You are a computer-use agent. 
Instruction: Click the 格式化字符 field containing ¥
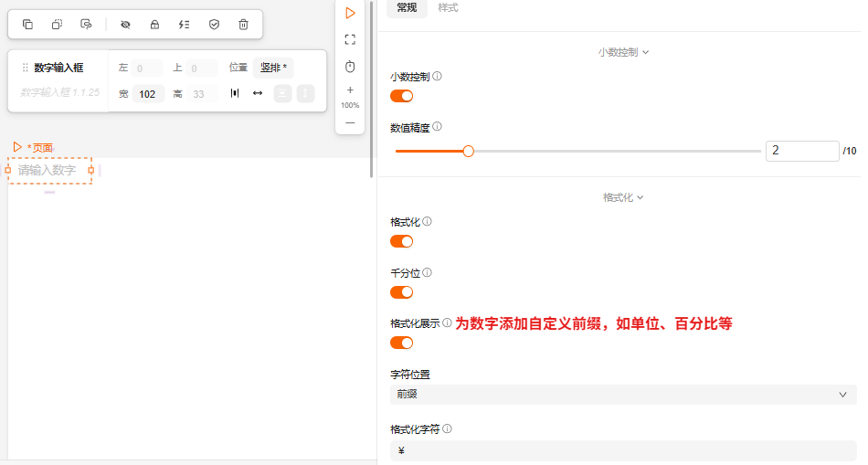[x=623, y=450]
